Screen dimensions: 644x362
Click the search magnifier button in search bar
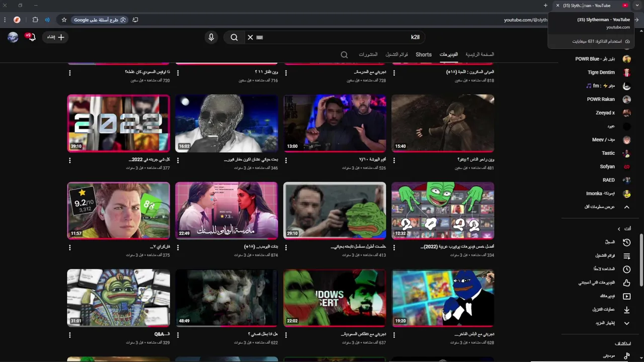(234, 37)
